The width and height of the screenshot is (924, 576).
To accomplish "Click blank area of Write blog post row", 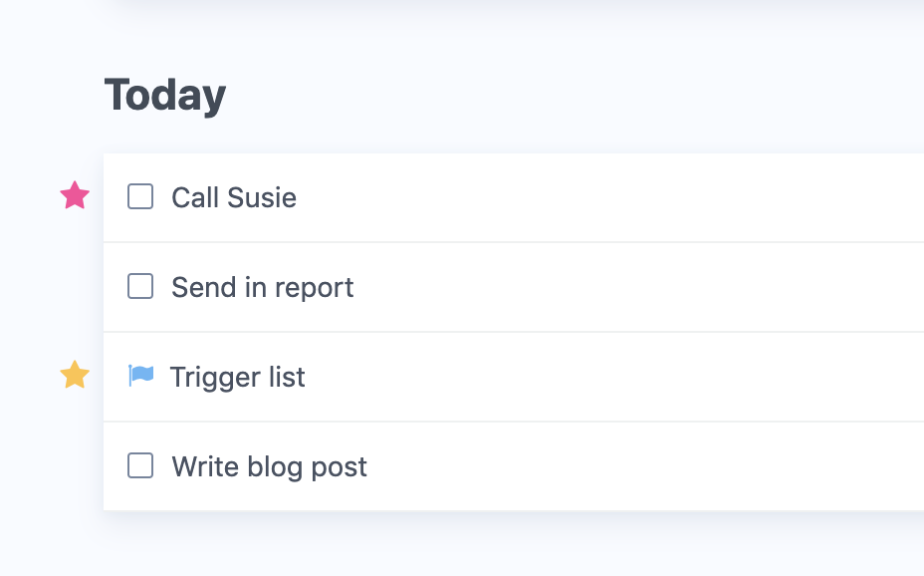I will [645, 466].
